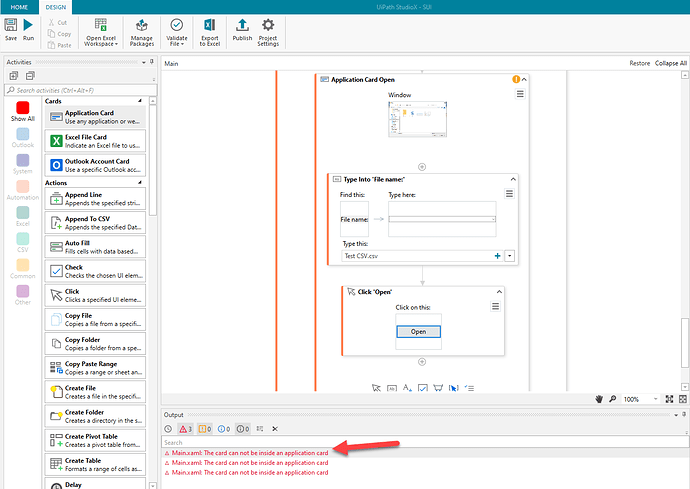Click the warning icon on Application Card
Screen dimensions: 690x489
click(x=516, y=79)
